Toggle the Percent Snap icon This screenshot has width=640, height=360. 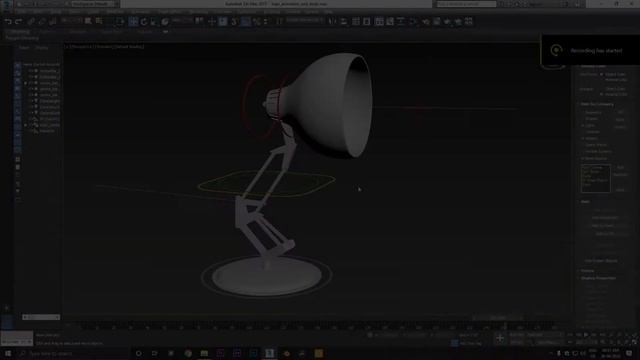click(x=256, y=21)
